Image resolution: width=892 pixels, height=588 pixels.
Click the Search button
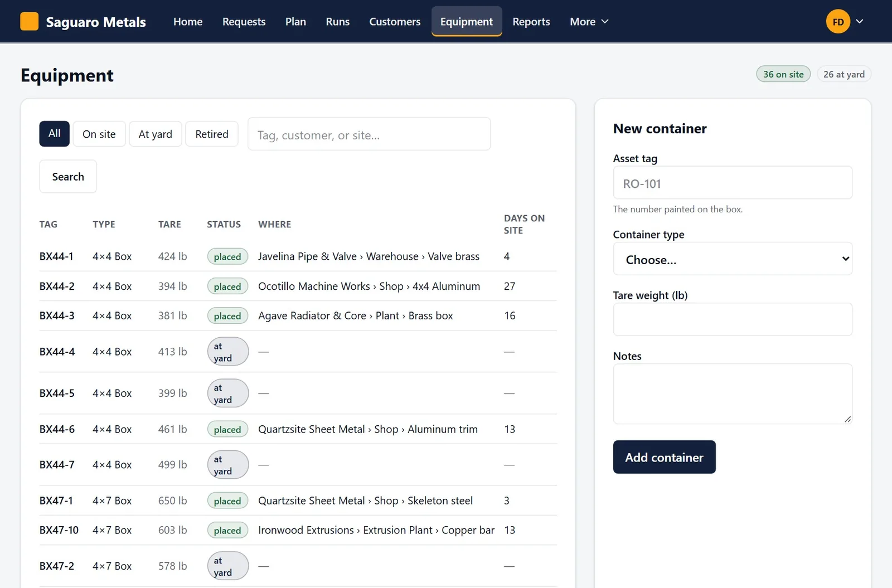pyautogui.click(x=68, y=177)
